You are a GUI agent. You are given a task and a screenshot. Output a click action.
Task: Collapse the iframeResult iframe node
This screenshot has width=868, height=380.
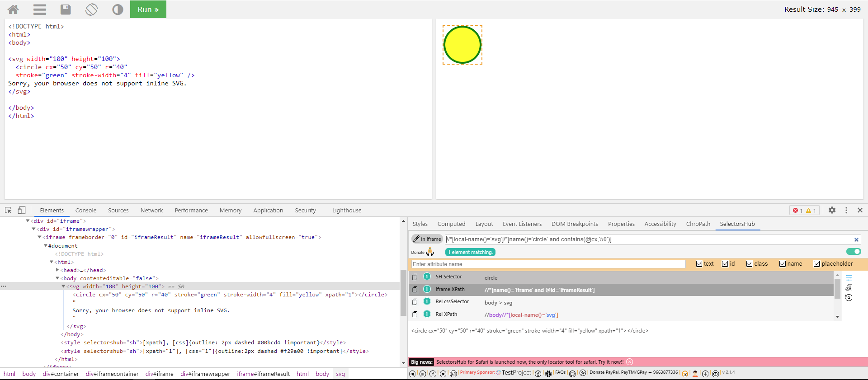tap(39, 237)
